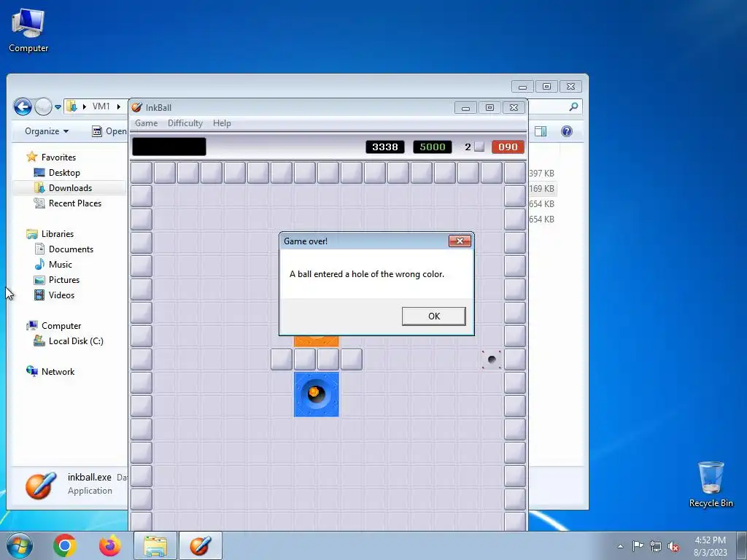Click the Recycle Bin desktop icon
The image size is (747, 560).
711,484
